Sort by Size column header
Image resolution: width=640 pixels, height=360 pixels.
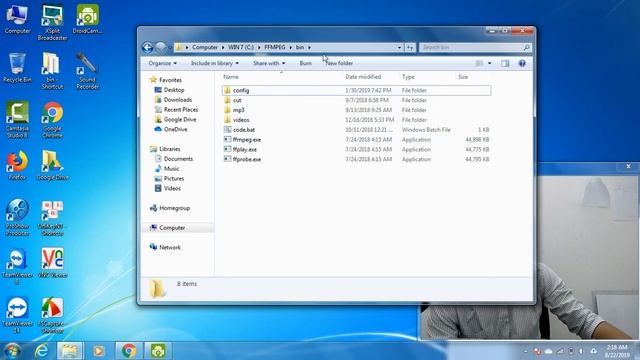[463, 77]
